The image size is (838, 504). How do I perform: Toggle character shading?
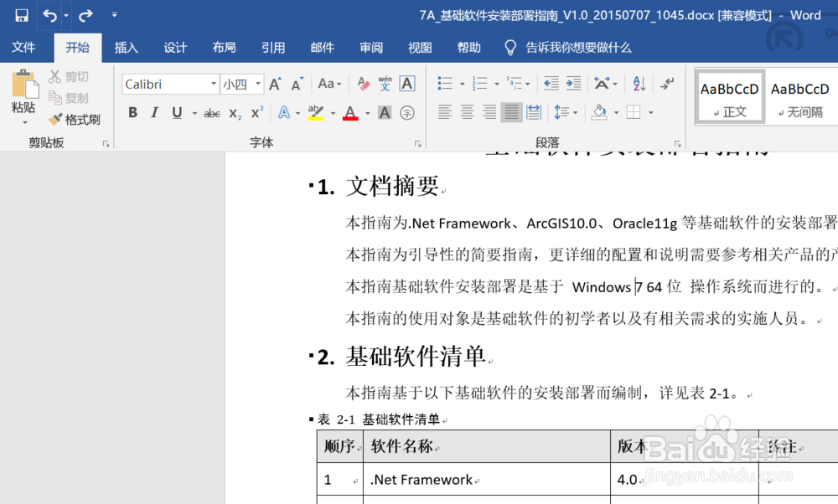tap(385, 113)
